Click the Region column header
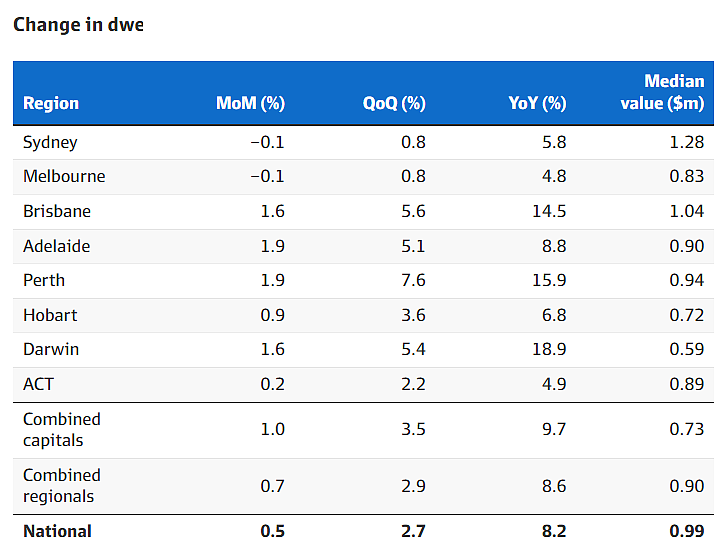726x555 pixels. pyautogui.click(x=51, y=103)
